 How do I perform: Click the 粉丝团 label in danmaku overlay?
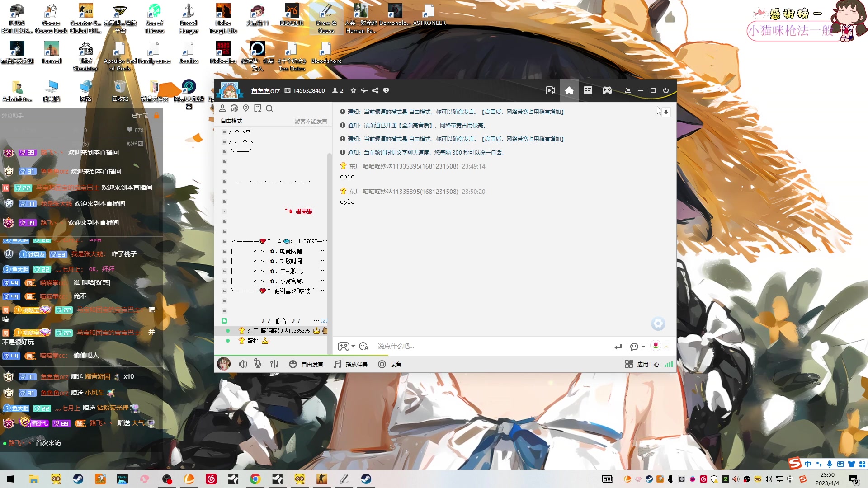point(135,144)
